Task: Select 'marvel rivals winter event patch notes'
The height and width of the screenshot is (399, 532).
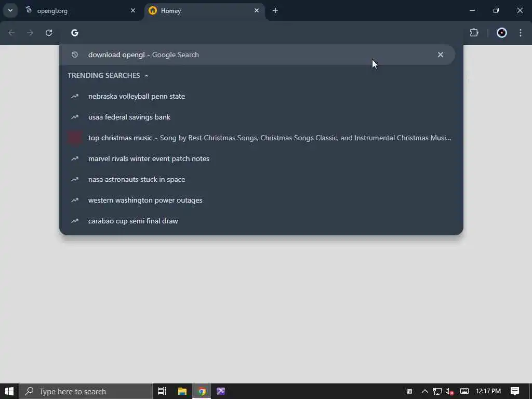Action: click(261, 158)
